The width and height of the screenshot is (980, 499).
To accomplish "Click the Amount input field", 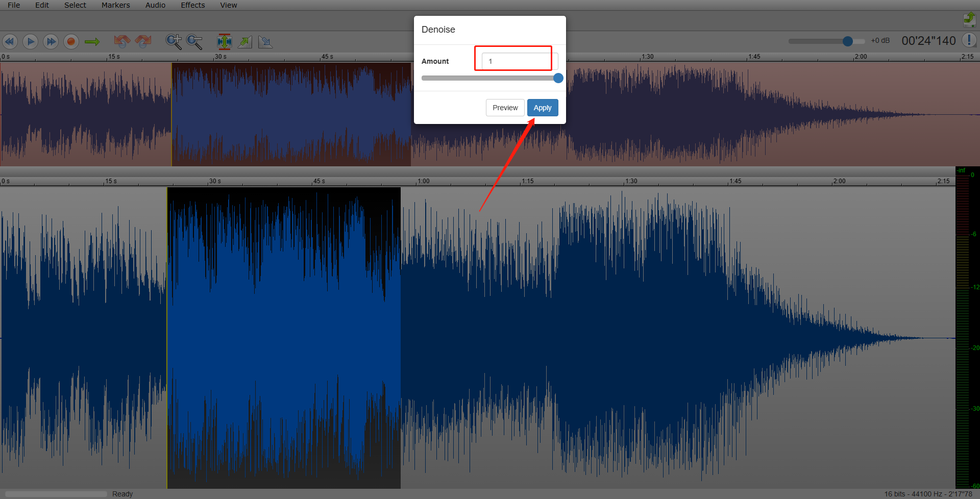I will 519,61.
